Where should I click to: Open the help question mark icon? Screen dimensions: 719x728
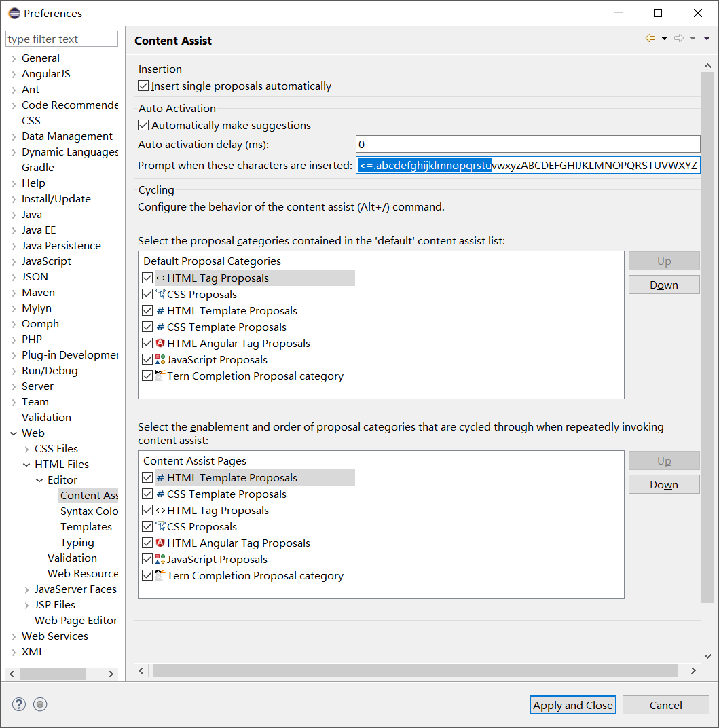18,704
